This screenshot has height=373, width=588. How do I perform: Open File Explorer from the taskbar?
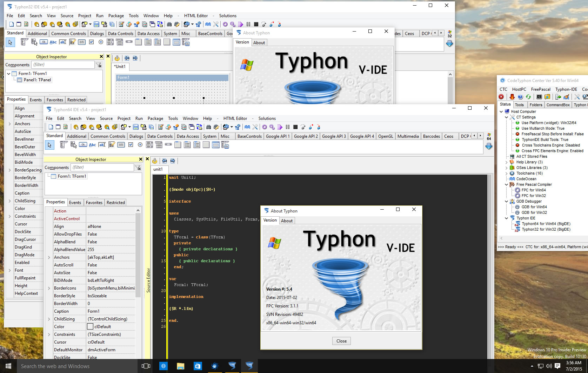click(x=180, y=366)
